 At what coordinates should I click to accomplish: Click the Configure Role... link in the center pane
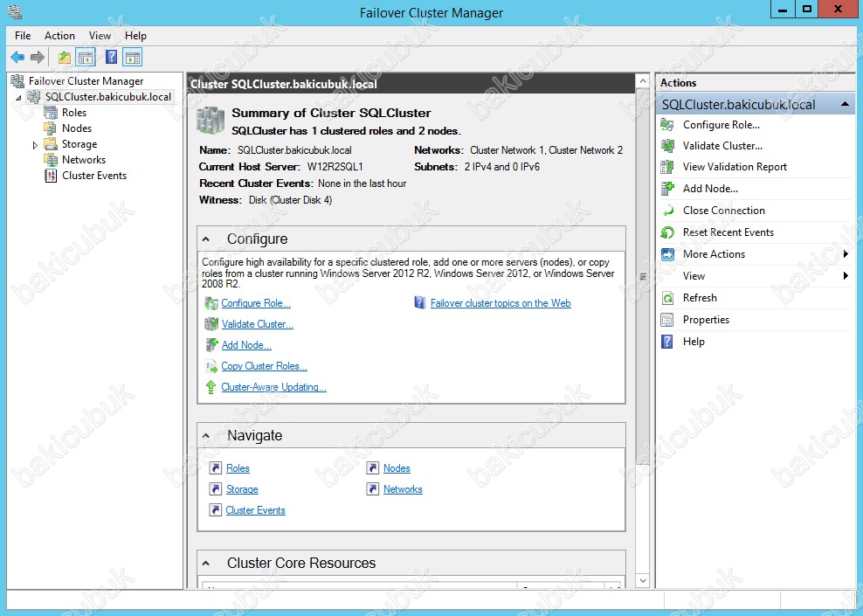pos(256,303)
